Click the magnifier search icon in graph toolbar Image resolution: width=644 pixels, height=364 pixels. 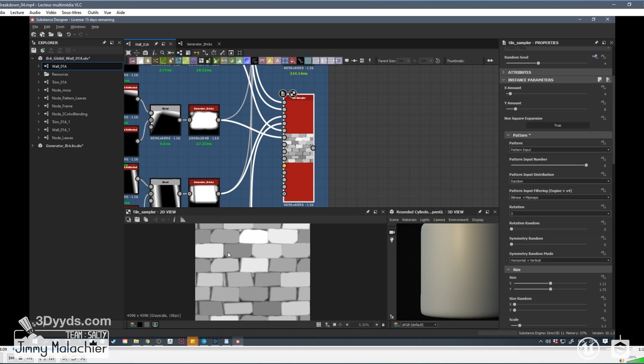[x=162, y=53]
